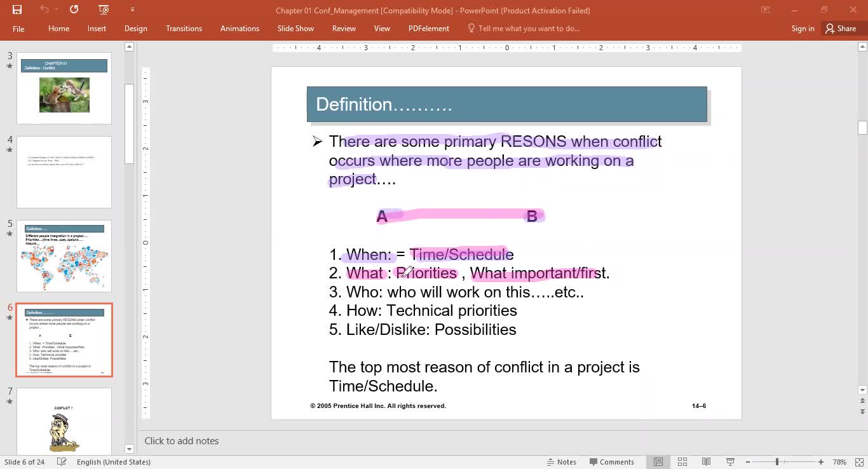The height and width of the screenshot is (469, 868).
Task: Click English (United States) language indicator
Action: point(114,462)
